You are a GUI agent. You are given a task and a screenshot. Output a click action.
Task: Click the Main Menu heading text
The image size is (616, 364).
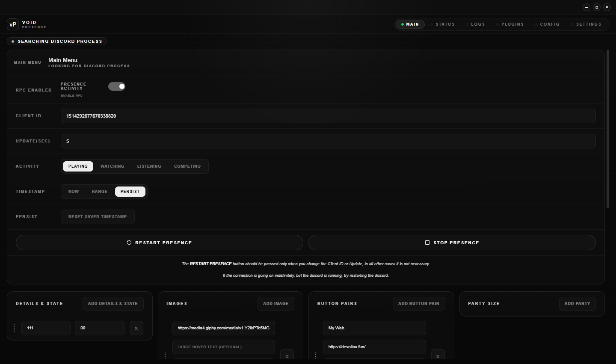pyautogui.click(x=63, y=60)
